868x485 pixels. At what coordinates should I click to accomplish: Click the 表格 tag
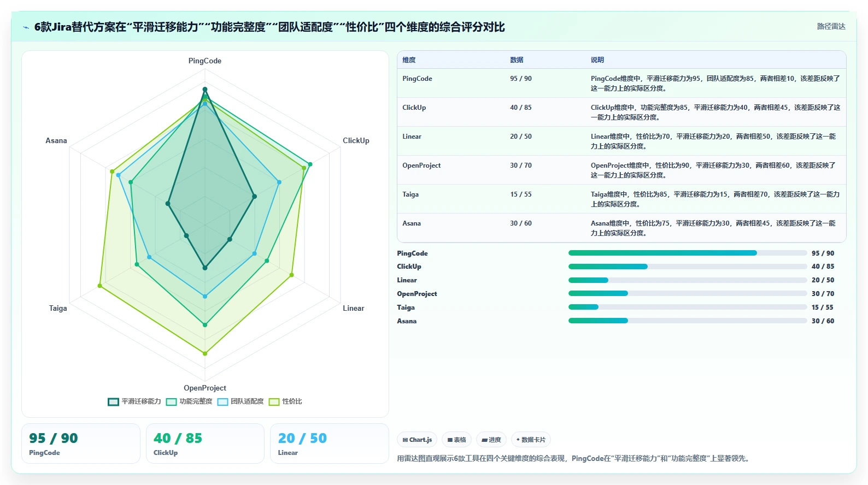(x=456, y=440)
